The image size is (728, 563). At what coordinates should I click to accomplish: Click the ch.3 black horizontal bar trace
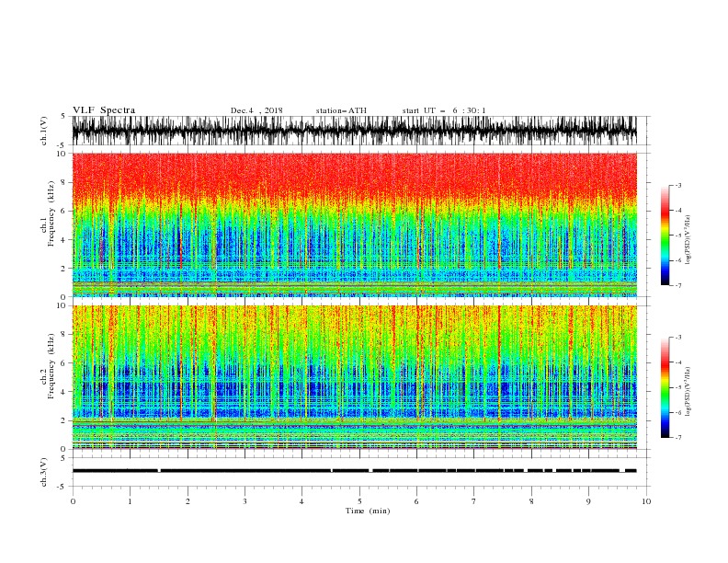coord(354,471)
